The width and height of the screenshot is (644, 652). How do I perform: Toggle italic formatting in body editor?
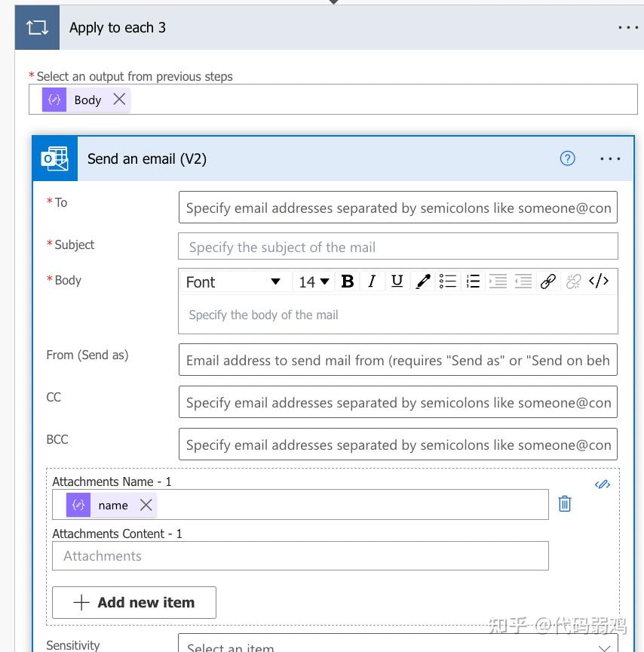point(372,281)
